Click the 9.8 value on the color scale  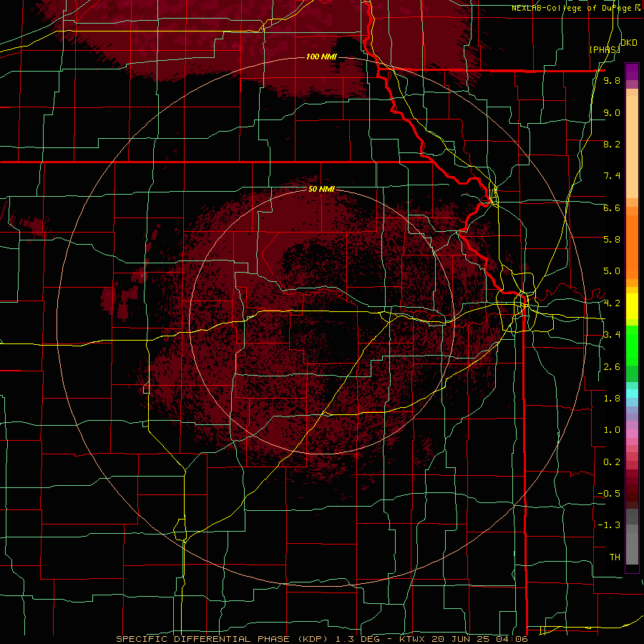(612, 80)
